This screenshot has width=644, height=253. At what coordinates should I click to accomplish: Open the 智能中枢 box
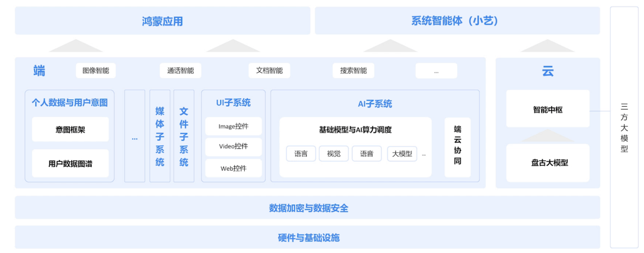(x=548, y=109)
